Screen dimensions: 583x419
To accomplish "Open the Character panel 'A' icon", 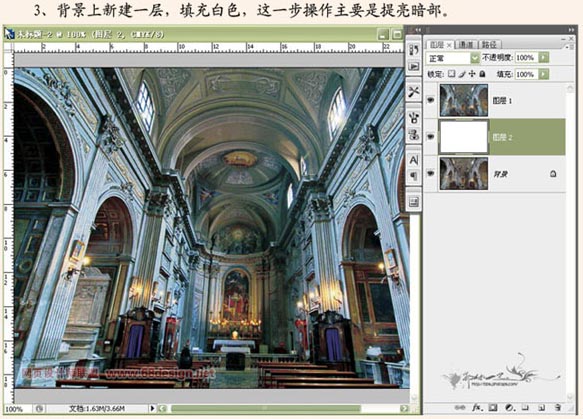I will coord(413,160).
